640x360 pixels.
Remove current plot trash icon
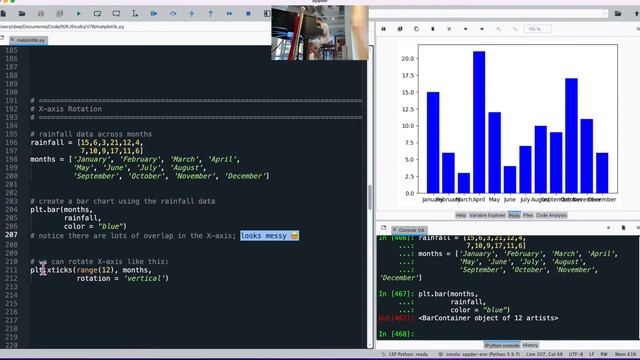pyautogui.click(x=433, y=29)
